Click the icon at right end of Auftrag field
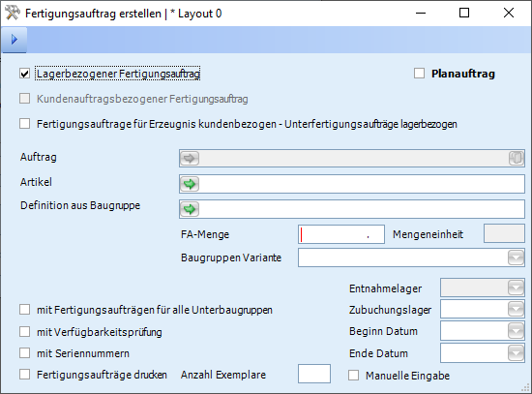The height and width of the screenshot is (394, 532). tap(517, 159)
